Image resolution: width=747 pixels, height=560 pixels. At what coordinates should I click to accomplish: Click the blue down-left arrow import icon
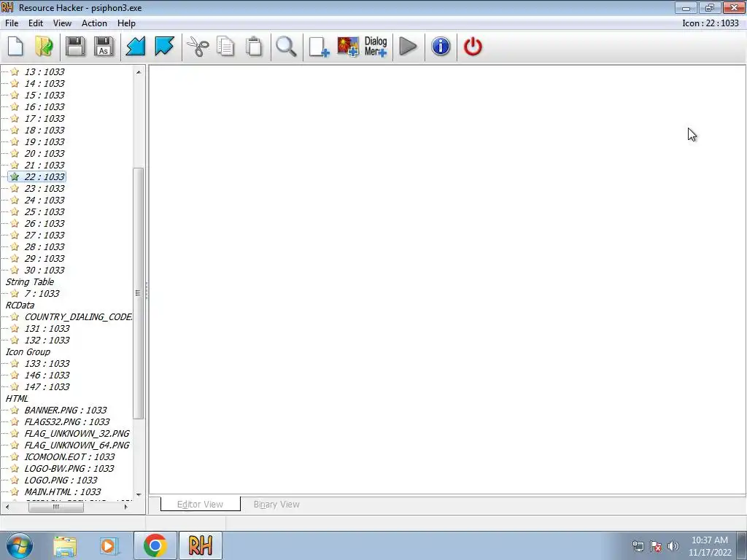[136, 47]
